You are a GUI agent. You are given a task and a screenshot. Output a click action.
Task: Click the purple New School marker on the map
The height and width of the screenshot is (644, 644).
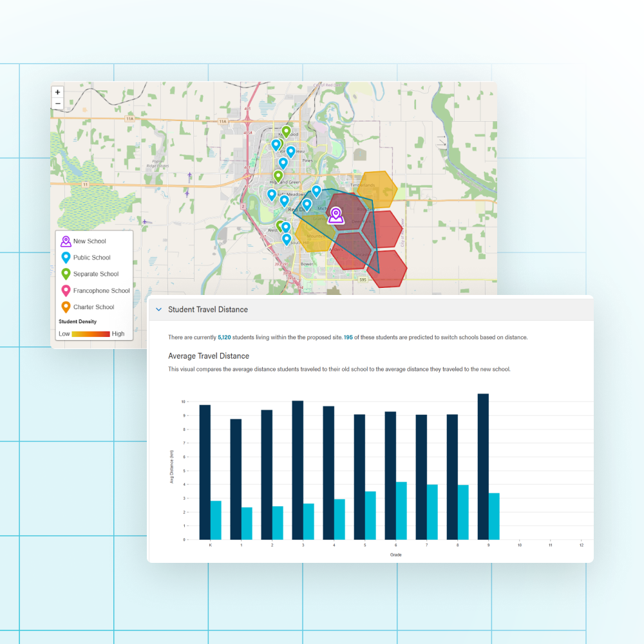tap(335, 214)
